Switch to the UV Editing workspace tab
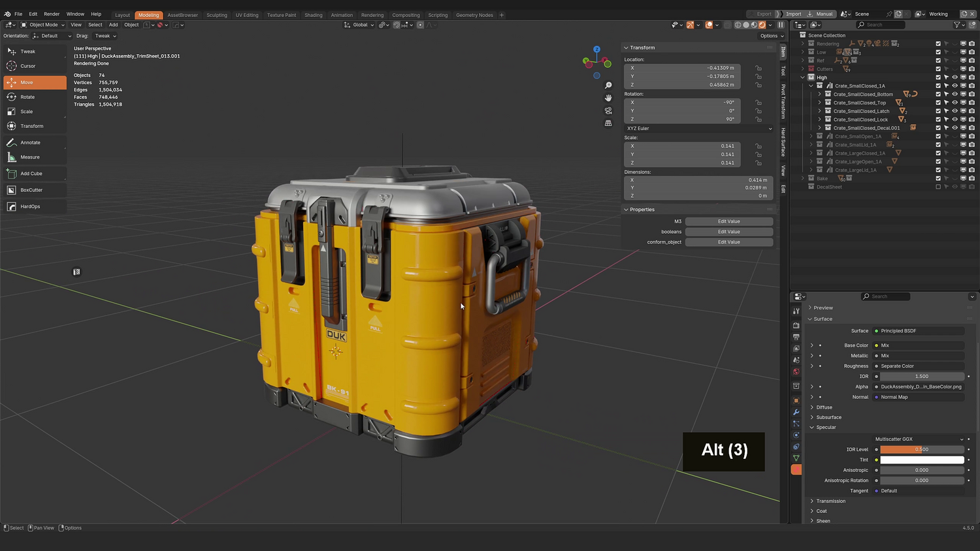Viewport: 980px width, 551px height. coord(247,15)
